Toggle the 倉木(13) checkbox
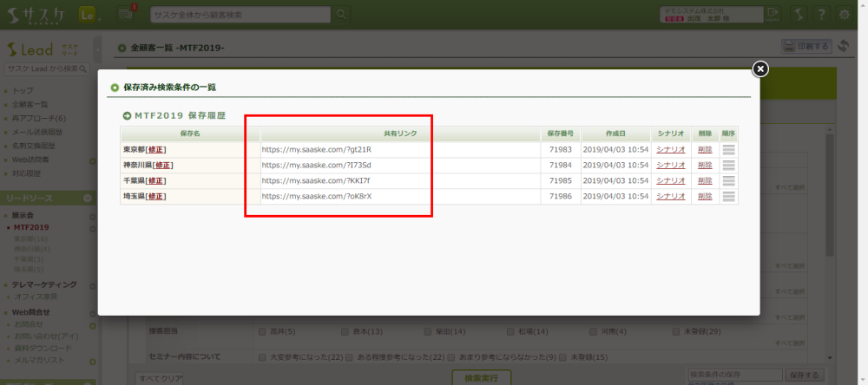868x385 pixels. coord(345,331)
